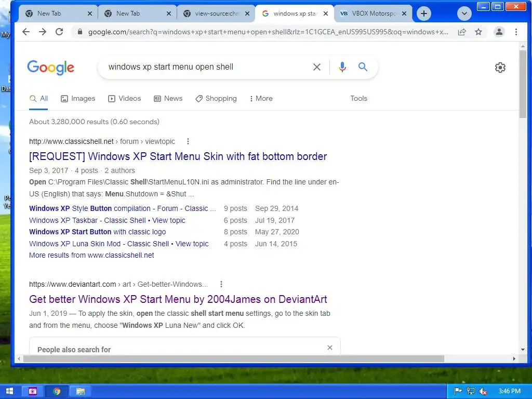Click the vertical scrollbar thumb
Screen dimensions: 532x399
[523, 84]
